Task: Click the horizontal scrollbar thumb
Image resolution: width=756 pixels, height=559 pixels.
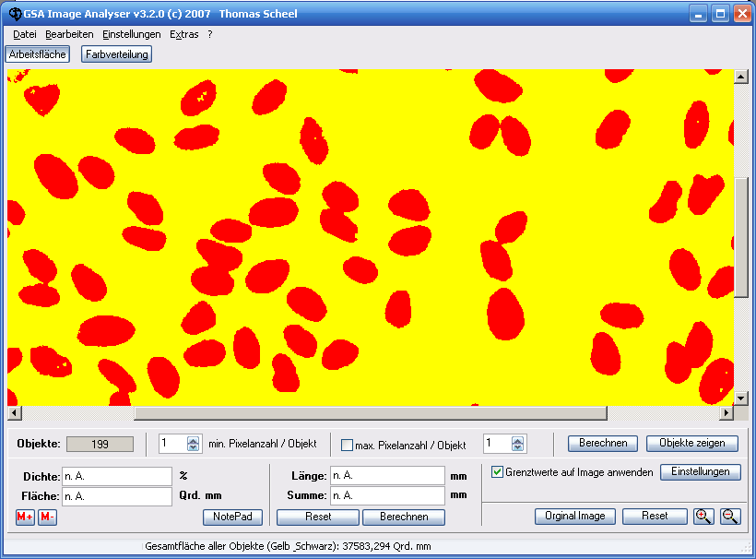Action: 371,413
